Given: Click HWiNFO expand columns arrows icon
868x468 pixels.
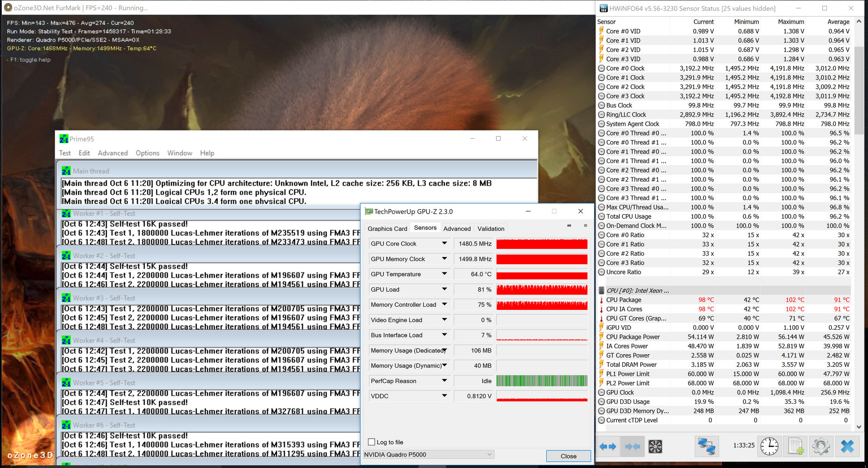Looking at the screenshot, I should tap(608, 447).
